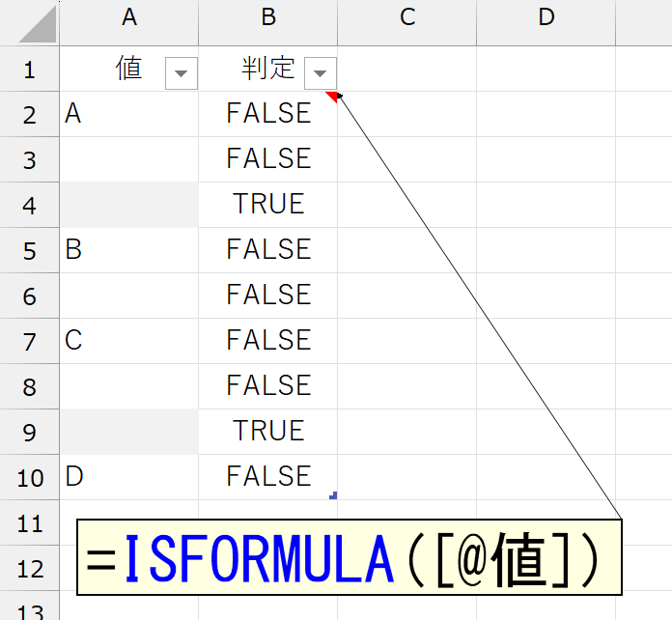Click the FALSE value in row 3
The width and height of the screenshot is (672, 620).
(268, 158)
